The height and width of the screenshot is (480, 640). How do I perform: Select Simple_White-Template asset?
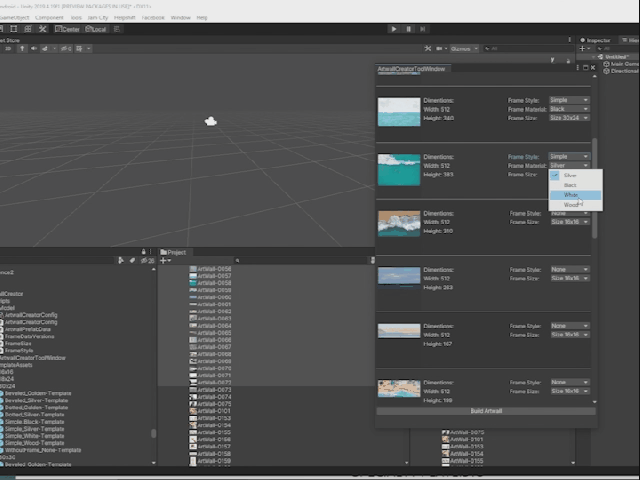[32, 436]
